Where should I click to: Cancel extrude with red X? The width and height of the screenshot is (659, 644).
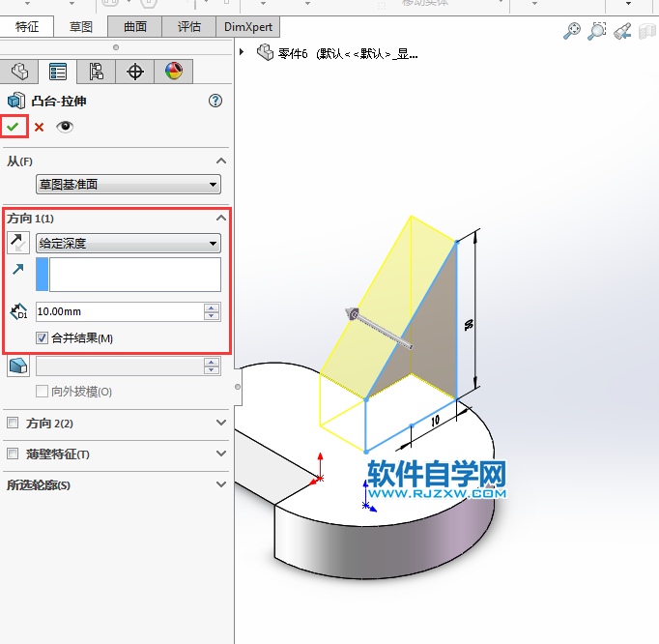(x=39, y=127)
